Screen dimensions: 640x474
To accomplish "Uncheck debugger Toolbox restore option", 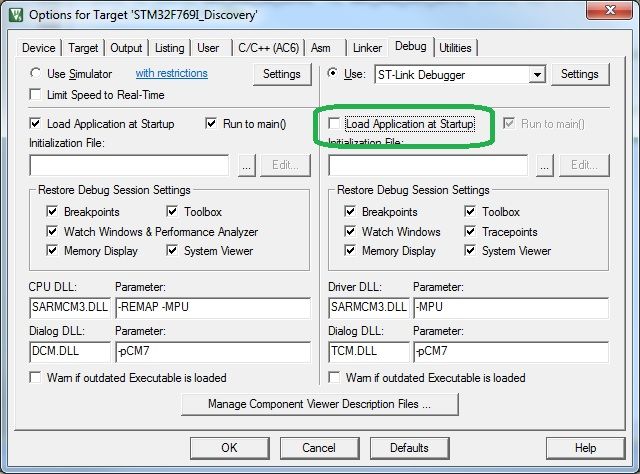I will click(470, 211).
